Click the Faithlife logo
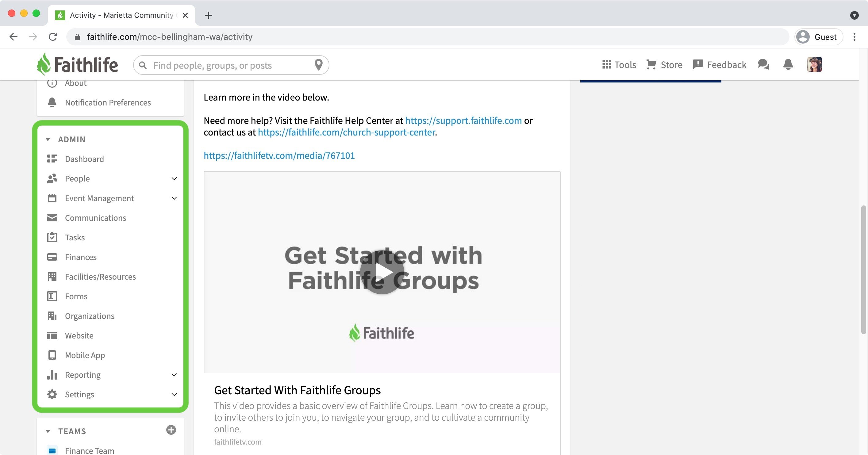 click(77, 64)
